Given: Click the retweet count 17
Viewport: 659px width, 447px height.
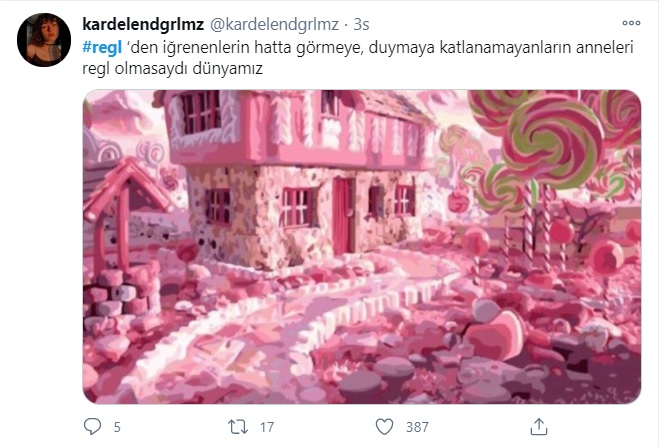Looking at the screenshot, I should pyautogui.click(x=267, y=427).
